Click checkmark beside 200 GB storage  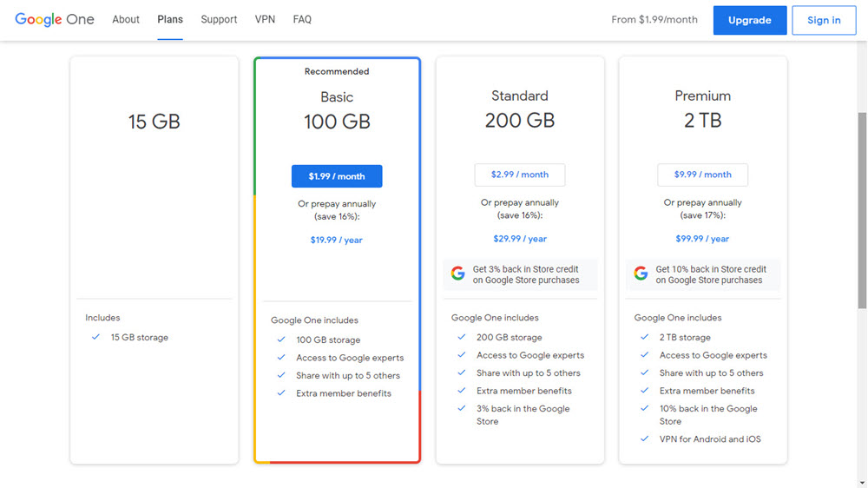[x=462, y=337]
